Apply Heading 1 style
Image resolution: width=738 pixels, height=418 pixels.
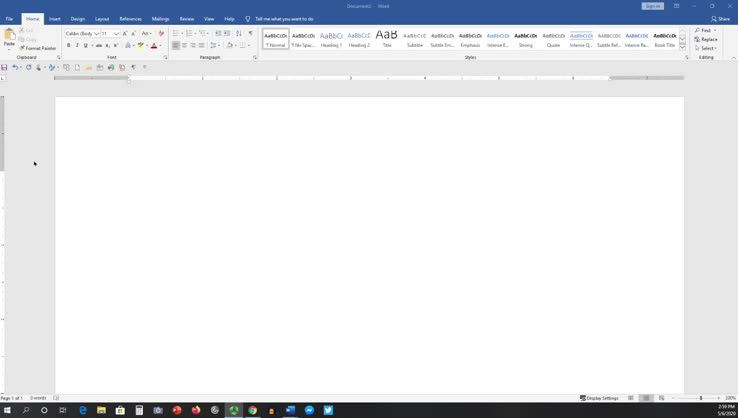(x=331, y=39)
